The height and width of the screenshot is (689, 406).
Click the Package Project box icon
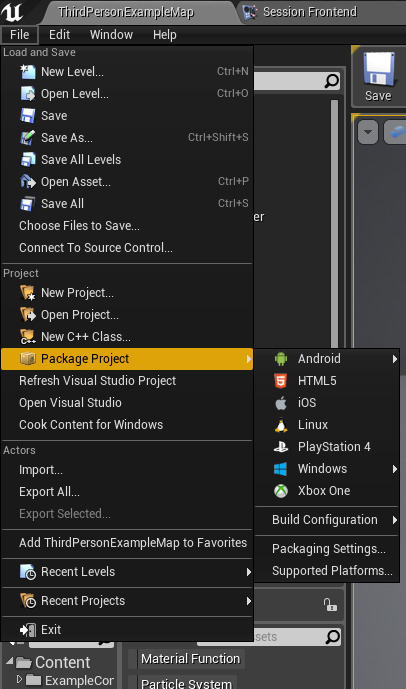pos(28,359)
